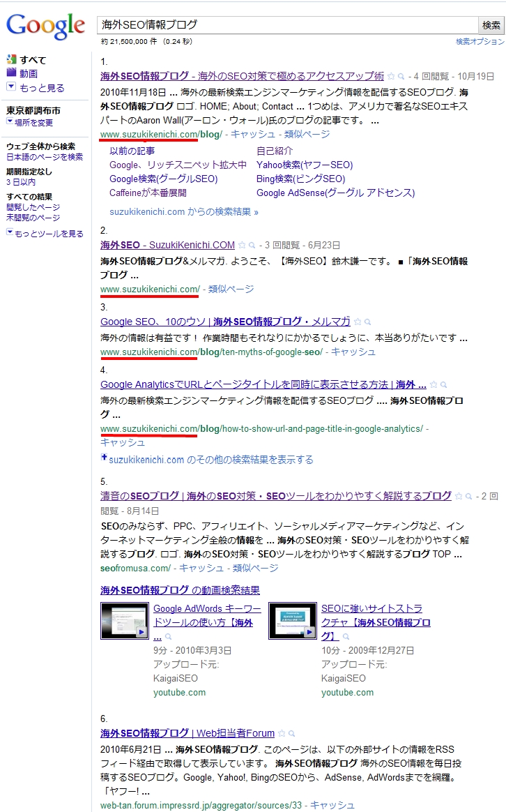The width and height of the screenshot is (506, 812).
Task: Click magnifier icon of Google Analytics result
Action: point(443,385)
